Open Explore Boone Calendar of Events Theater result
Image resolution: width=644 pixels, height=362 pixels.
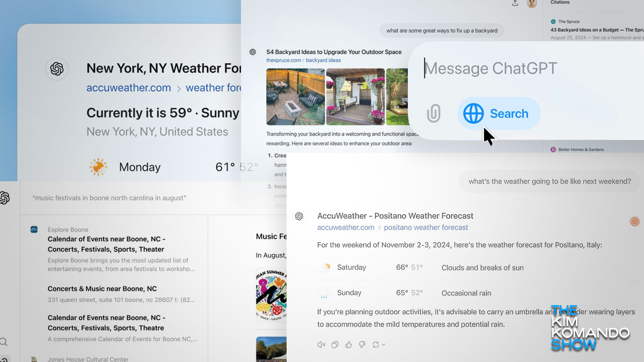[x=106, y=244]
